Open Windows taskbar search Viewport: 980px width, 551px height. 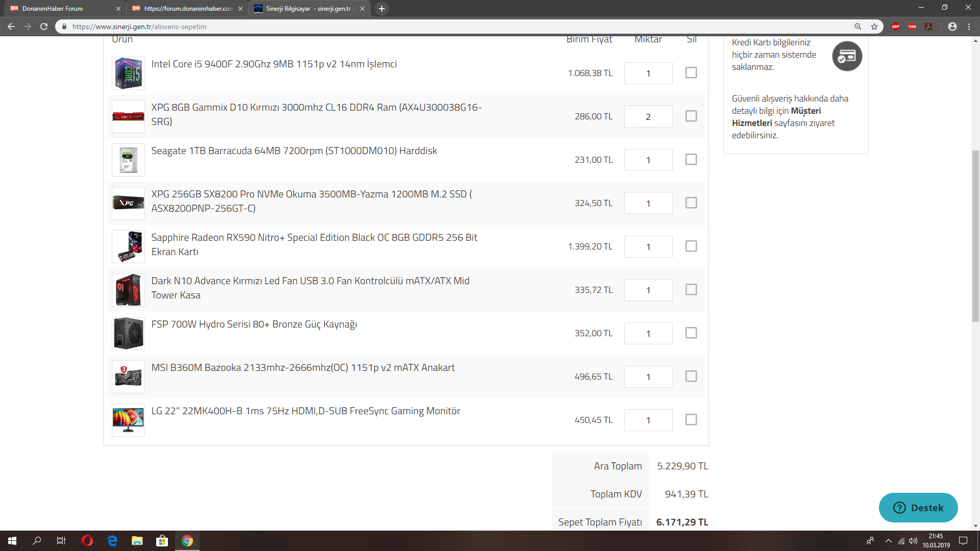click(x=37, y=541)
